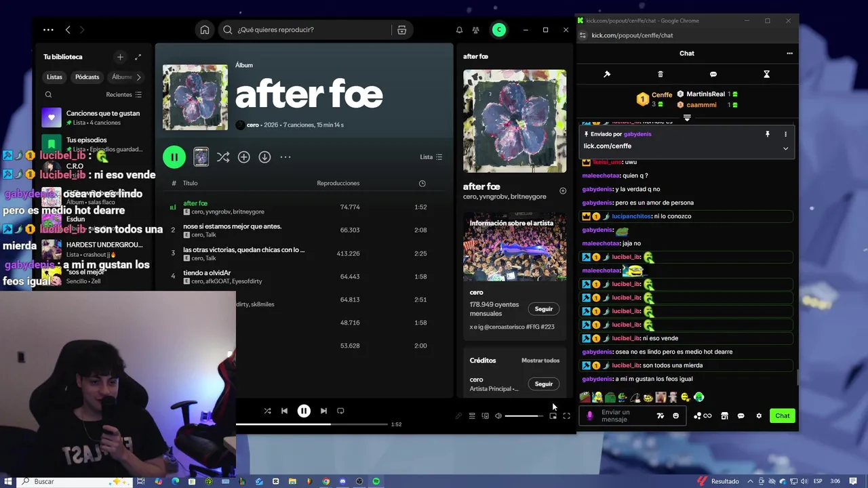Image resolution: width=868 pixels, height=488 pixels.
Task: Click the cero artist link under album title
Action: (252, 125)
